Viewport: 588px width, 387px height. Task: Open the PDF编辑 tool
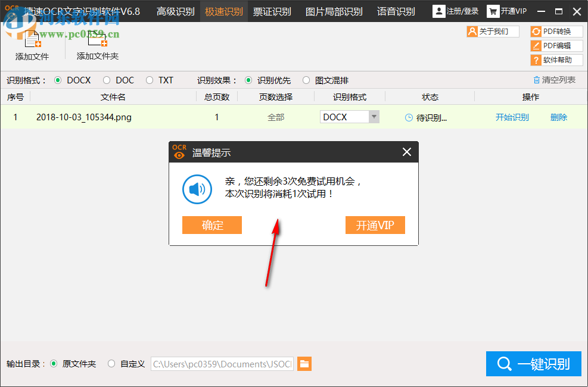tap(556, 45)
